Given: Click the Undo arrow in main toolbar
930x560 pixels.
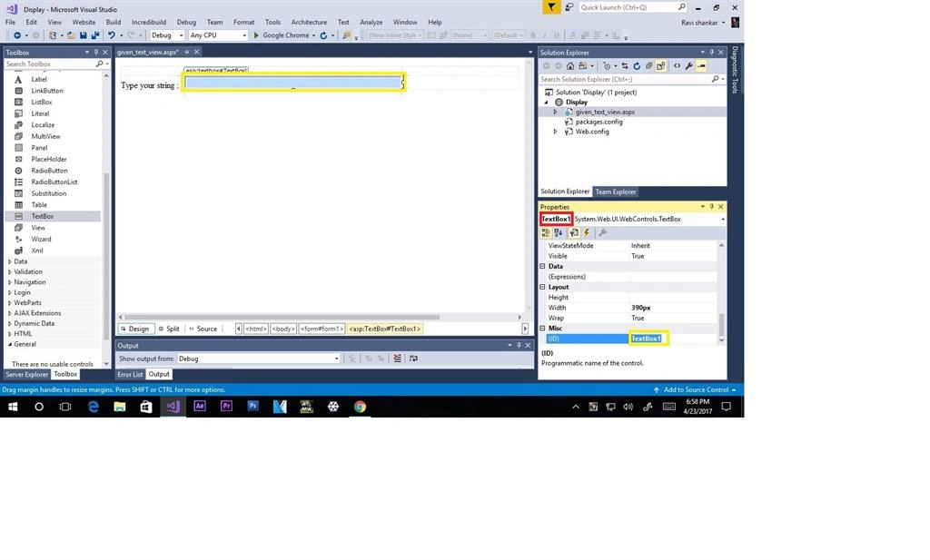Looking at the screenshot, I should (112, 35).
